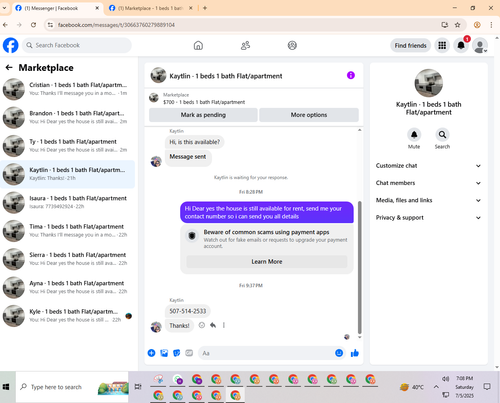Screen dimensions: 500x403
Task: Expand Customize chat section
Action: tap(428, 166)
